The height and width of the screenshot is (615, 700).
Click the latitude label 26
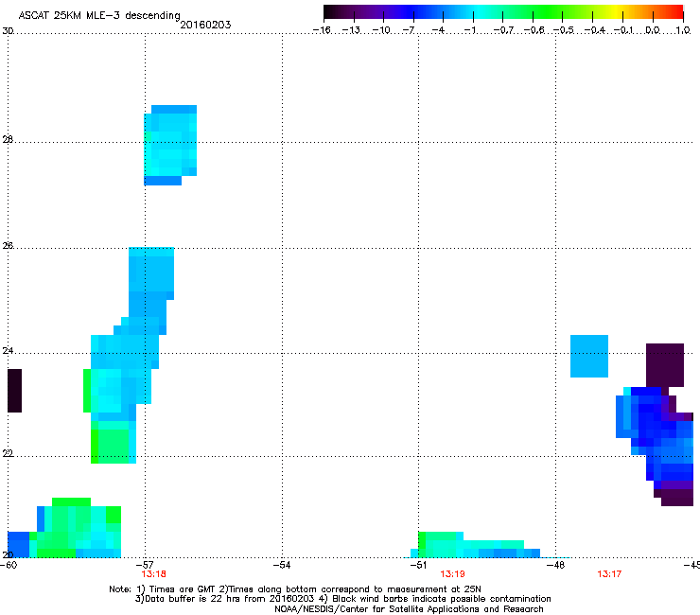tap(8, 246)
